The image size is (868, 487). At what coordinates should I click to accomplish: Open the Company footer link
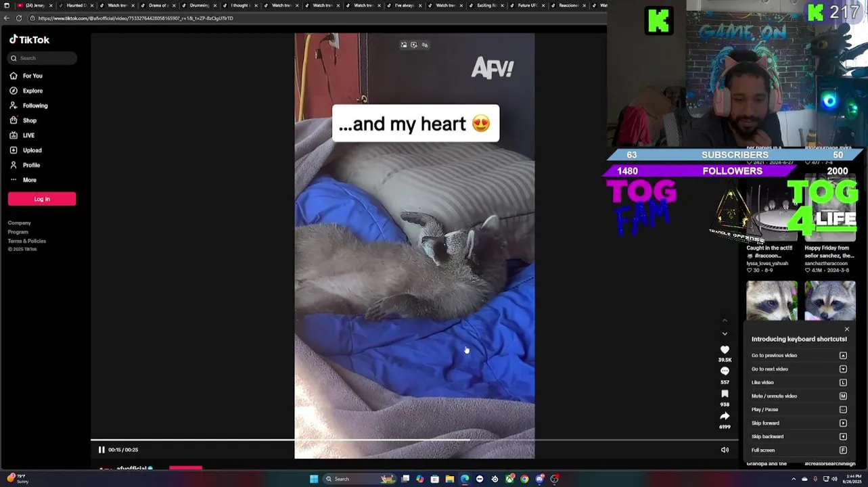[x=19, y=223]
